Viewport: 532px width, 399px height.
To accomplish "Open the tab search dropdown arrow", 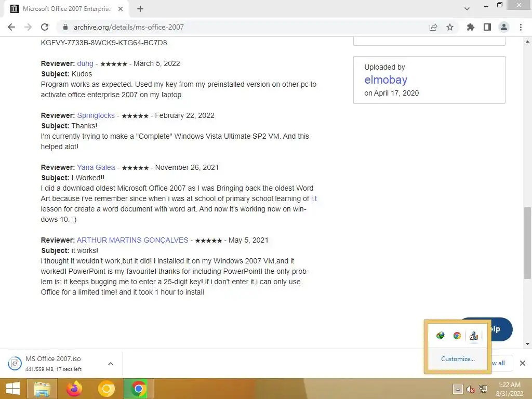I will pos(467,9).
